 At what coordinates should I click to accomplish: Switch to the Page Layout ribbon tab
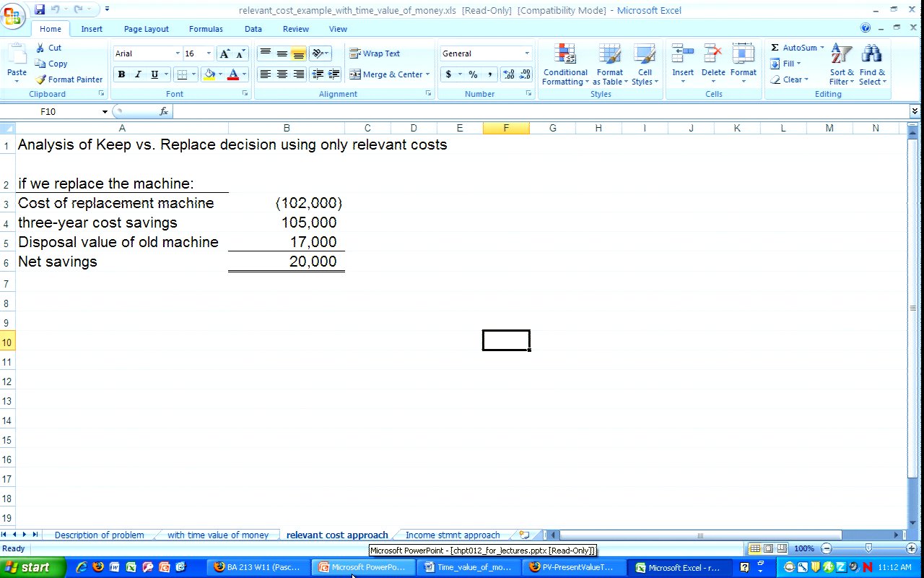tap(146, 29)
